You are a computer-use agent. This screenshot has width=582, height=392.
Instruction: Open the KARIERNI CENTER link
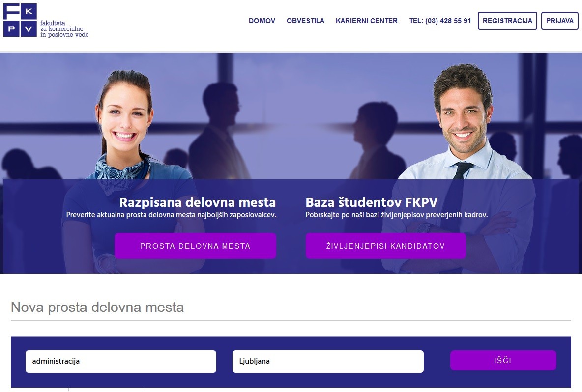(x=367, y=21)
